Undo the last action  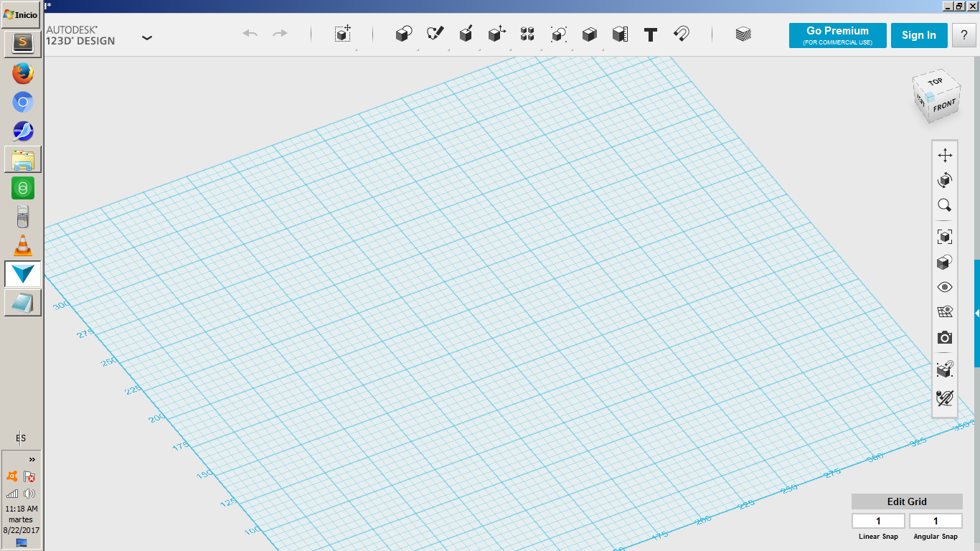coord(250,34)
